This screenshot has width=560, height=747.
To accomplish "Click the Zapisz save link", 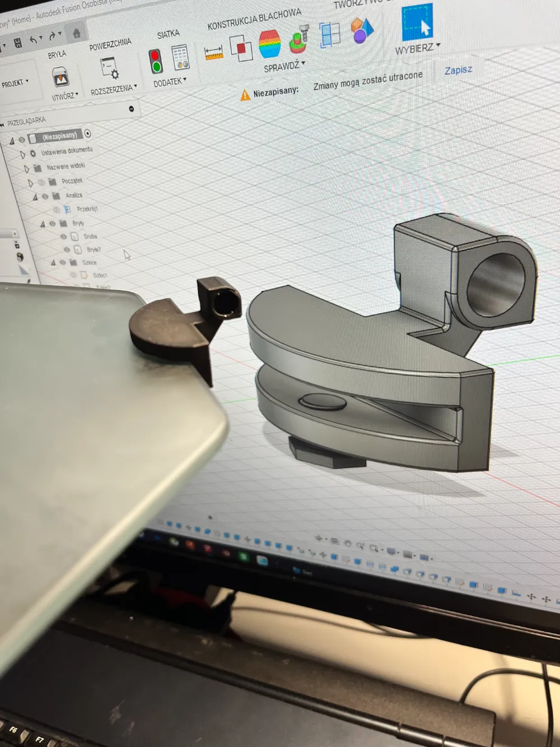I will (458, 70).
